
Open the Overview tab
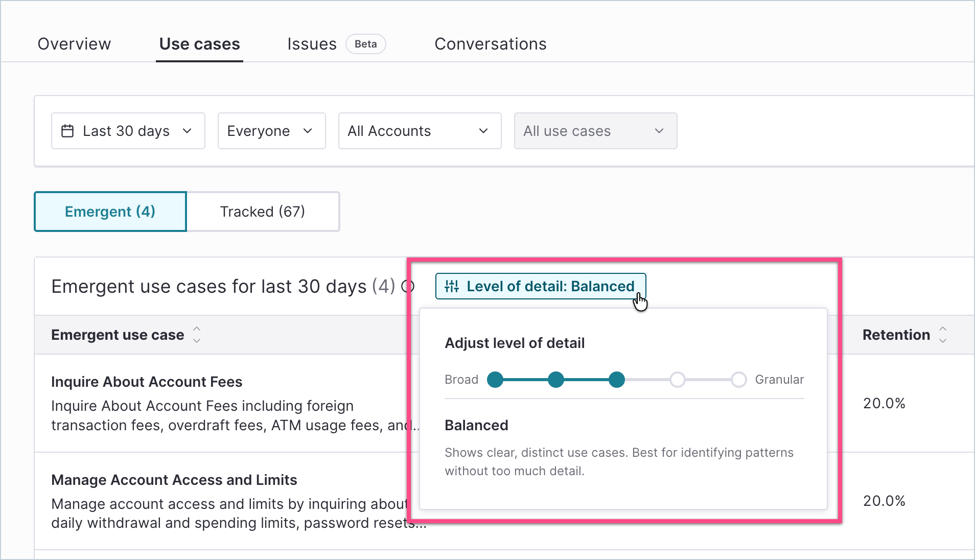[74, 44]
